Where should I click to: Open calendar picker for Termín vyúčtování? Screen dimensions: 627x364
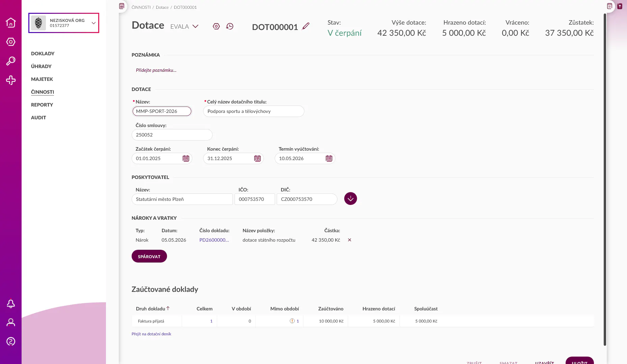tap(329, 158)
